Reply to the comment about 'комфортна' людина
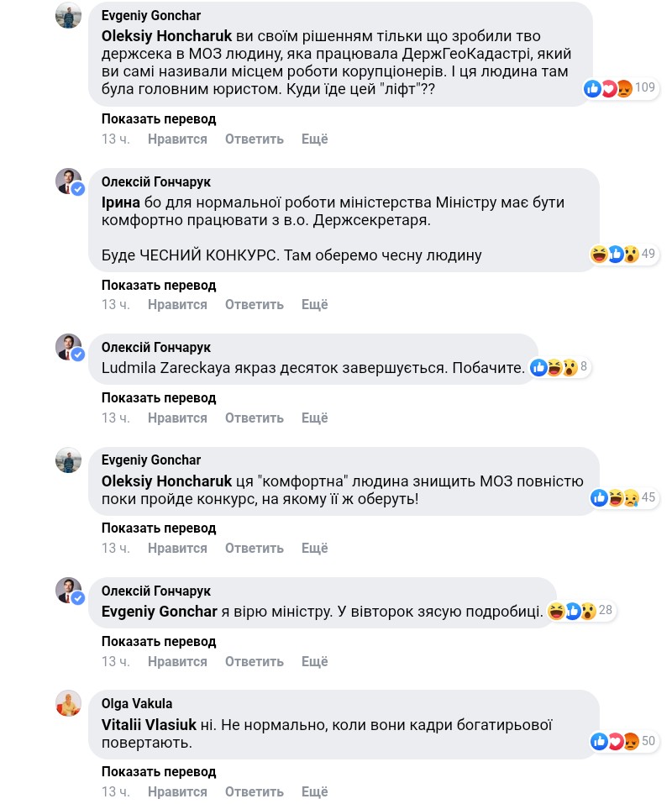This screenshot has height=804, width=672. pos(254,548)
